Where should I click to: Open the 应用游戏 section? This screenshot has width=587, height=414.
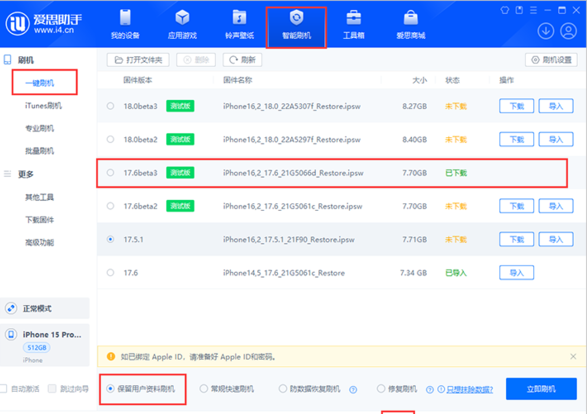pos(182,24)
